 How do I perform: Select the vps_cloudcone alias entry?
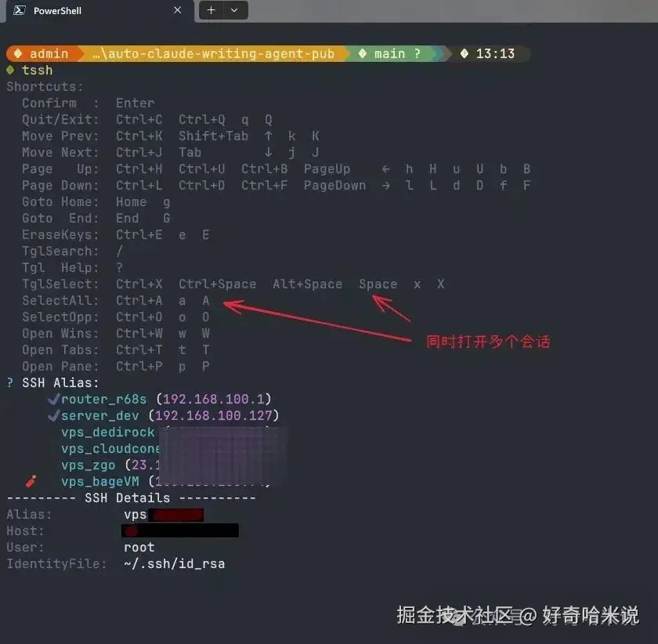110,448
